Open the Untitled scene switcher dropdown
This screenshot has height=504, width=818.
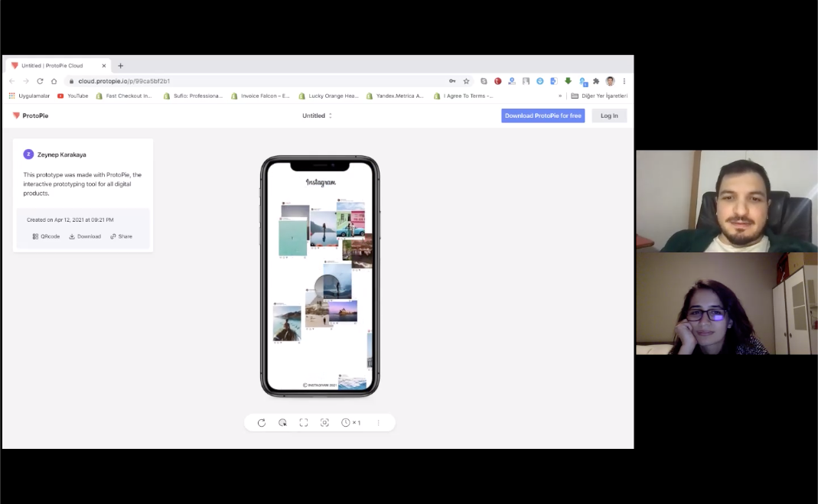tap(318, 115)
